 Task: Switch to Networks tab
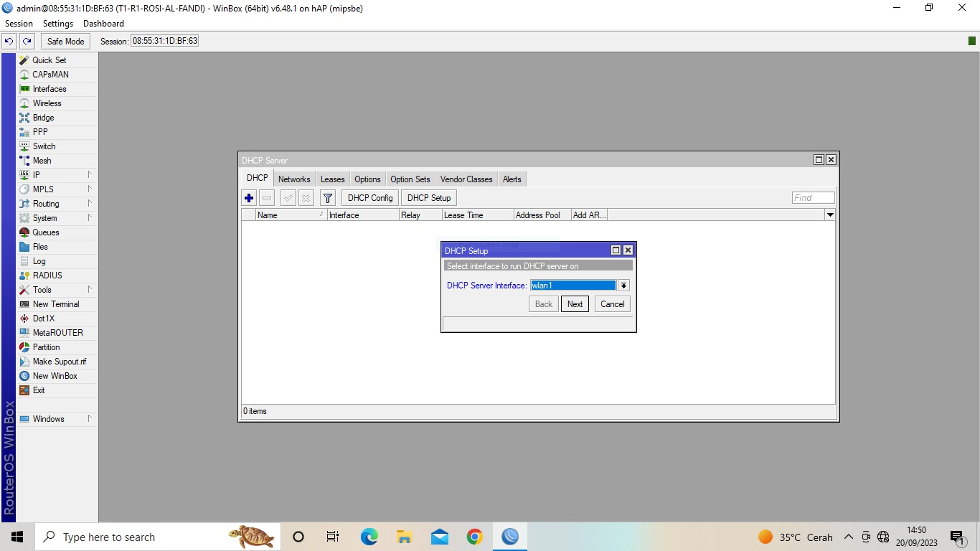point(294,179)
